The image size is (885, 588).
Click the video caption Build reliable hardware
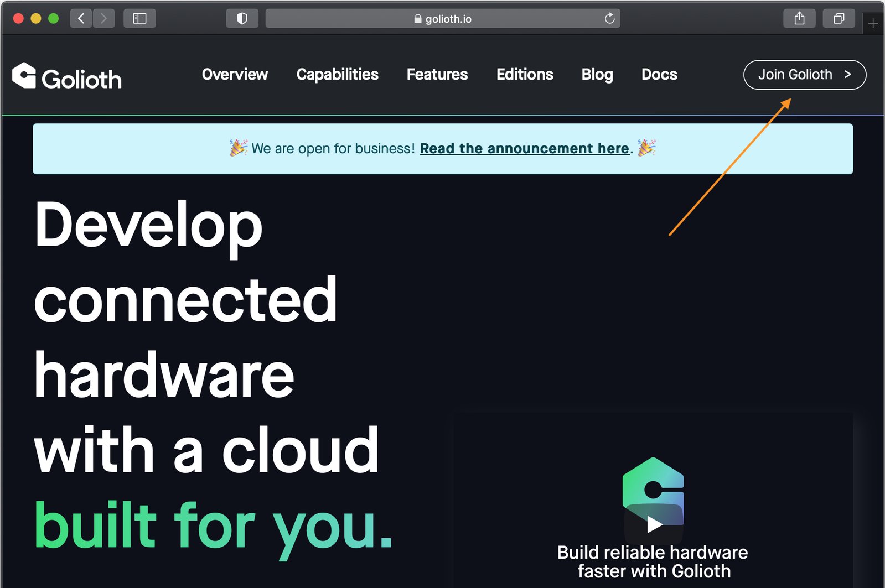tap(653, 561)
